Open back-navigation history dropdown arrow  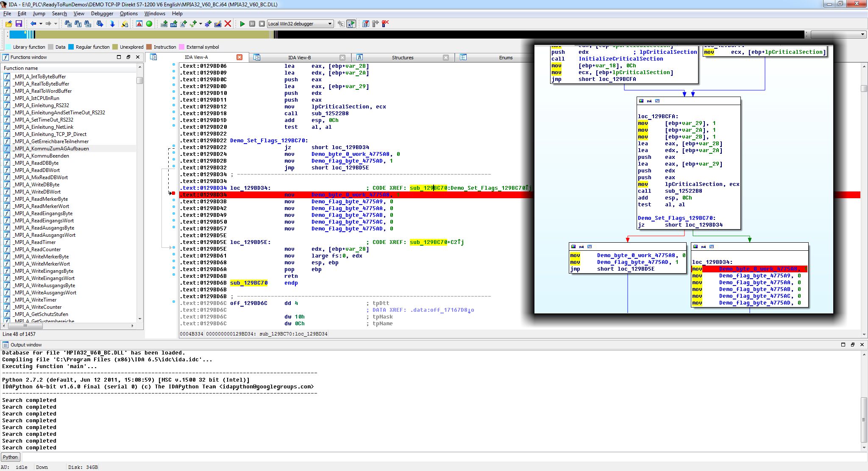(41, 24)
